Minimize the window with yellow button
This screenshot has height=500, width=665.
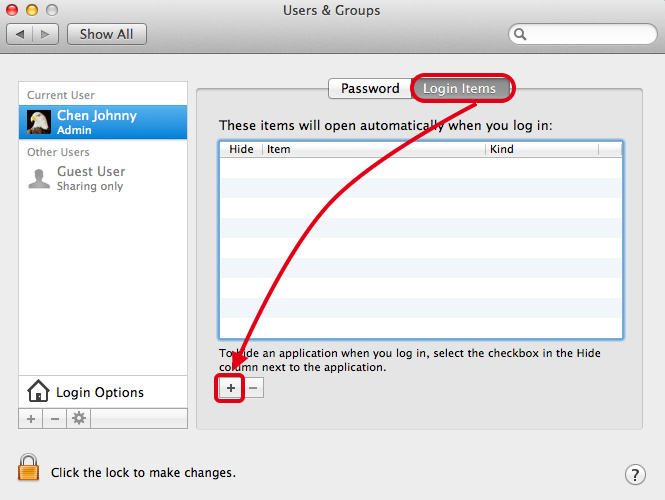click(32, 10)
